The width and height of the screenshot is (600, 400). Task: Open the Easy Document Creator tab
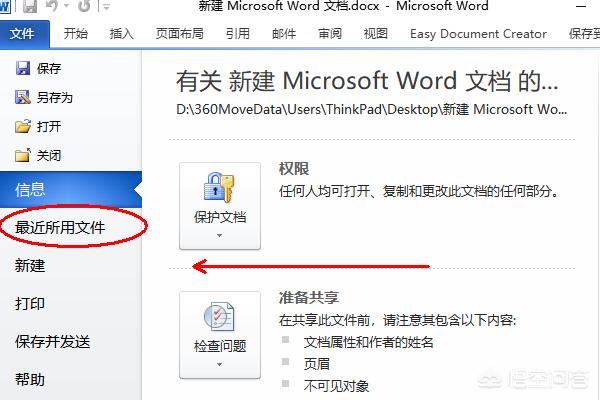point(478,34)
